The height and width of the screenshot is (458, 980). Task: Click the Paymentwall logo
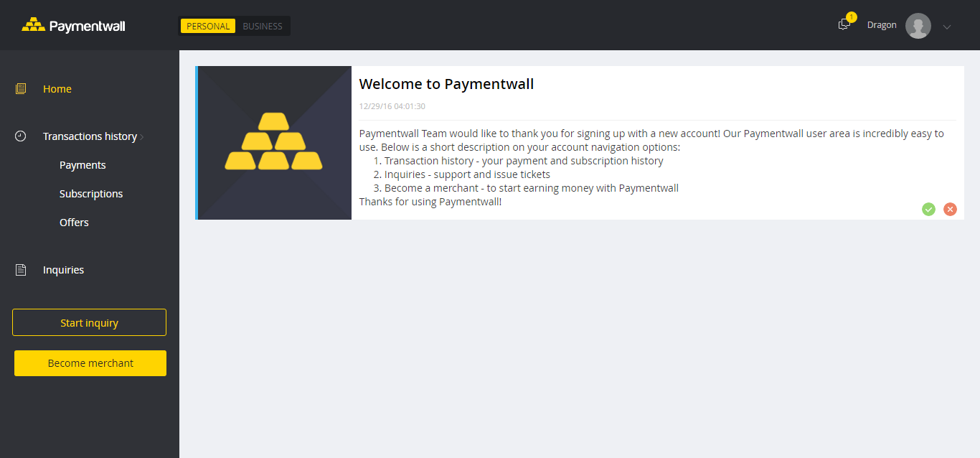(73, 26)
